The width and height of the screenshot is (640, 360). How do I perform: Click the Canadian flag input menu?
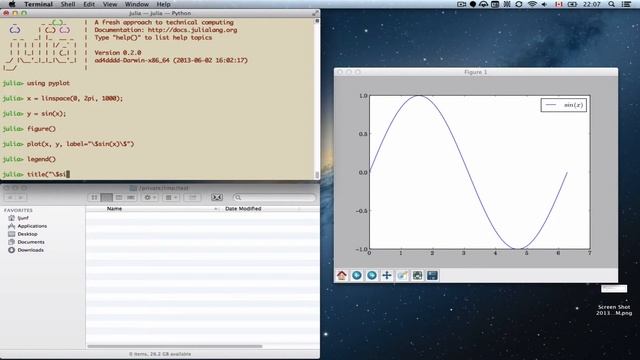[x=558, y=4]
